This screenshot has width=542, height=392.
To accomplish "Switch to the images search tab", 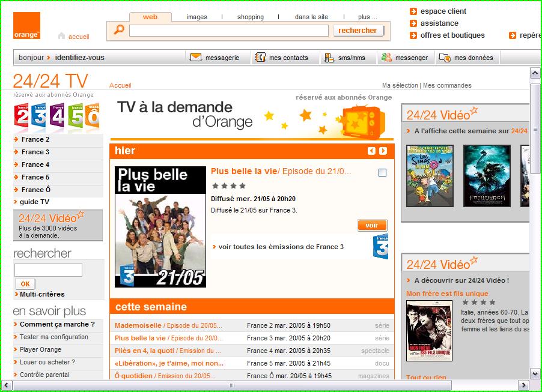I will click(197, 17).
